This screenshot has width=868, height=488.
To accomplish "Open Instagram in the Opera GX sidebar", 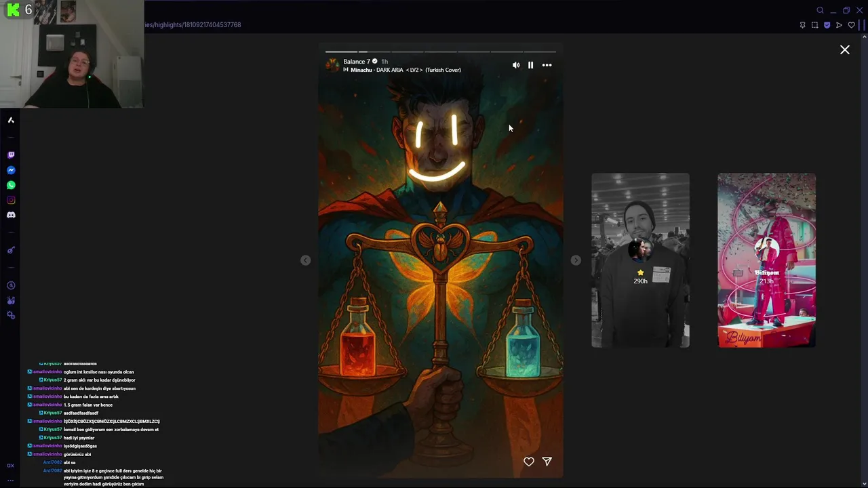I will (x=11, y=200).
